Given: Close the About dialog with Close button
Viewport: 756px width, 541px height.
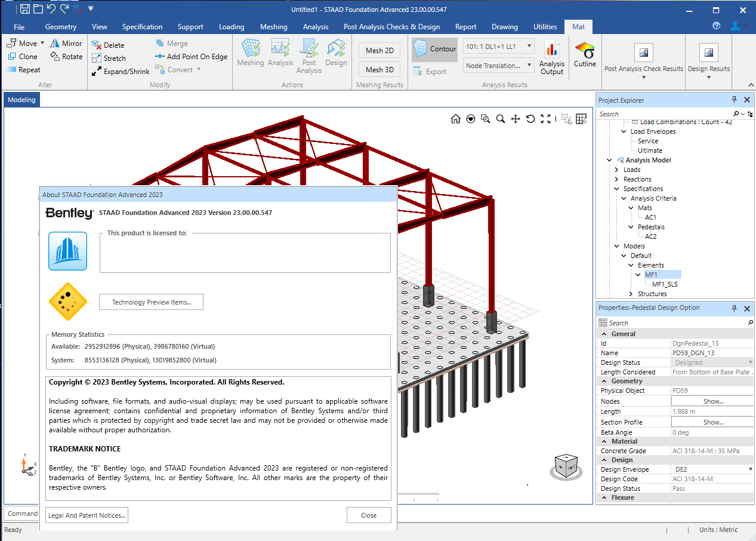Looking at the screenshot, I should [369, 515].
